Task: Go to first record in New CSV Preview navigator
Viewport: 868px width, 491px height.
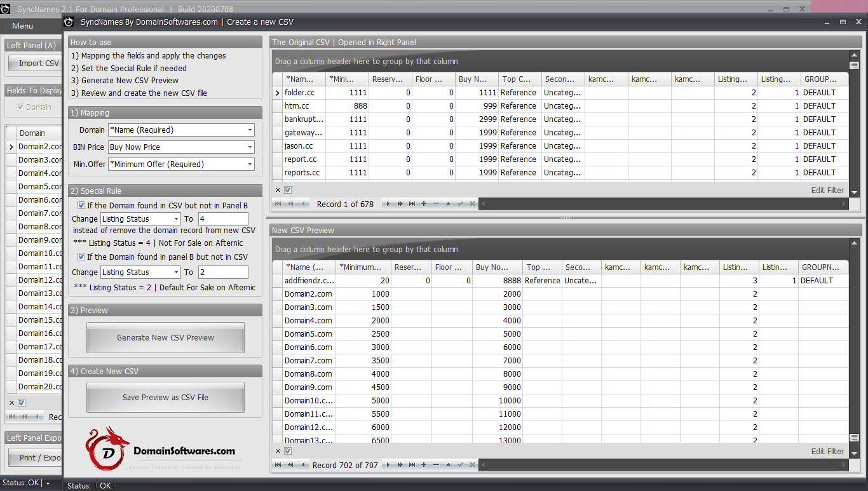Action: click(278, 465)
